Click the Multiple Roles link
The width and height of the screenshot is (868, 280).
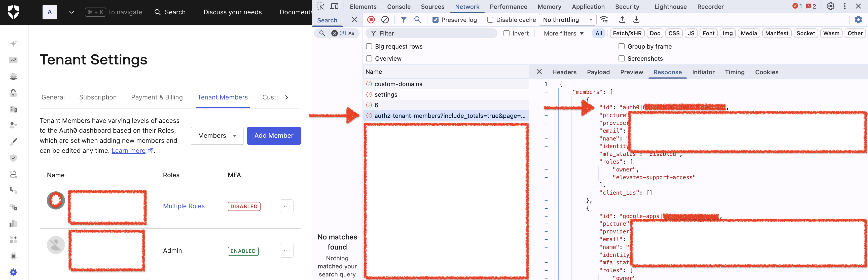pos(184,206)
